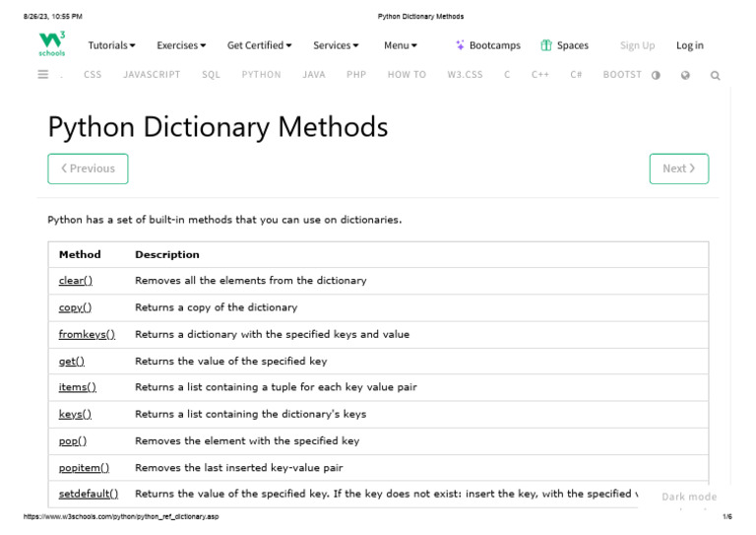Expand the Services dropdown menu

[336, 45]
